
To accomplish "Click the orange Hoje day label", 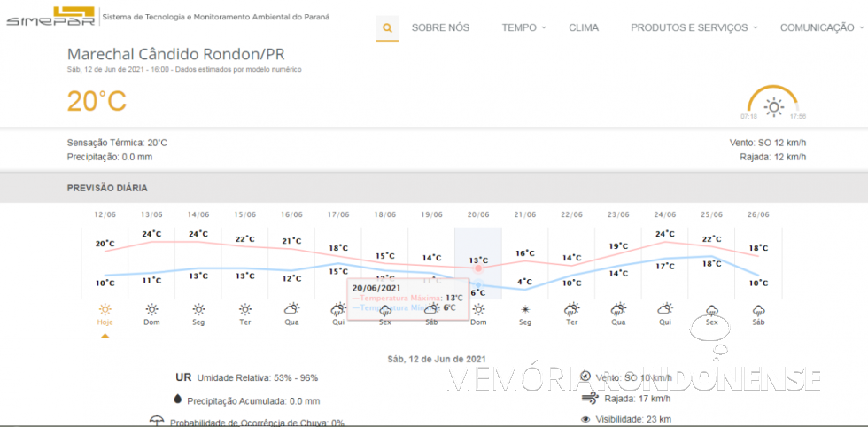I will pyautogui.click(x=105, y=322).
